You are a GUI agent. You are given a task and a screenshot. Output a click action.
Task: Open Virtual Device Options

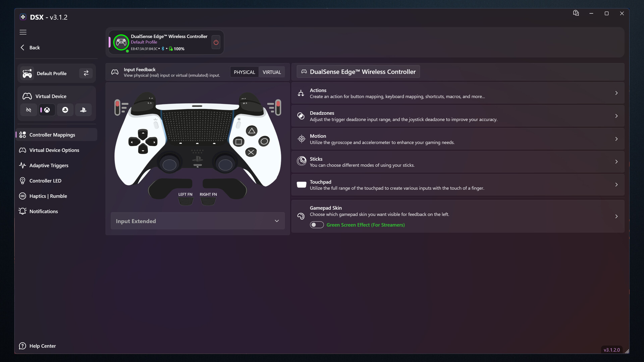coord(54,150)
